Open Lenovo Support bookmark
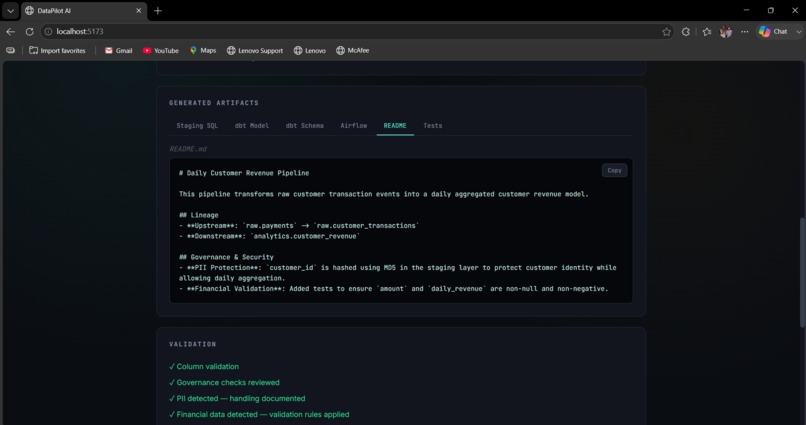 pyautogui.click(x=255, y=50)
